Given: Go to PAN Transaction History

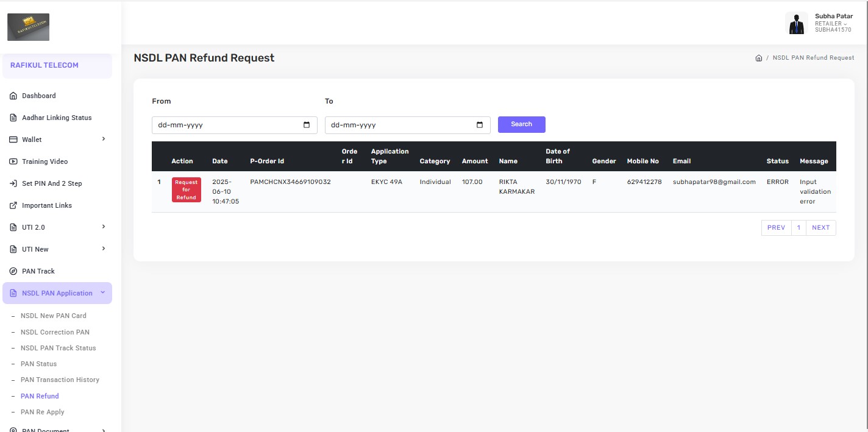Looking at the screenshot, I should coord(60,380).
